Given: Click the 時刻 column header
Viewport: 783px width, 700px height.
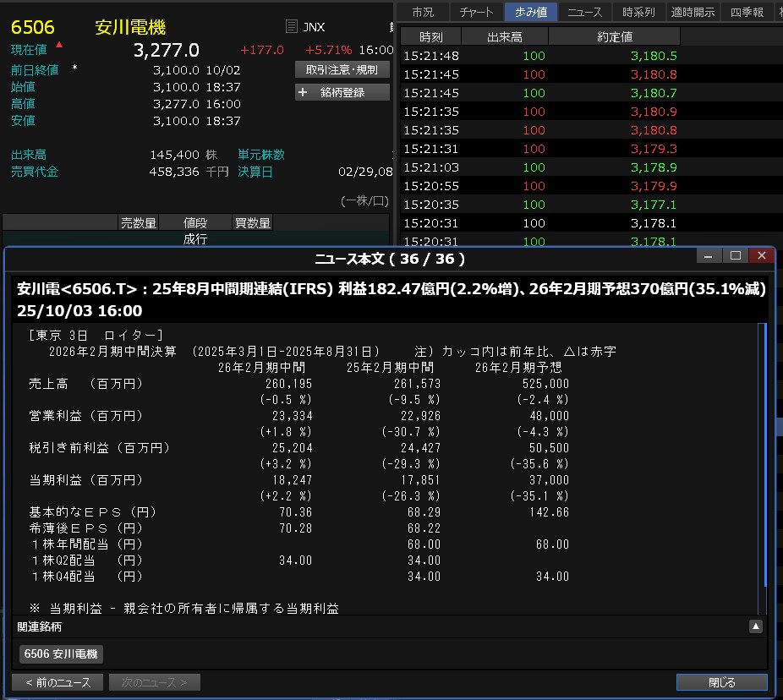Looking at the screenshot, I should point(430,36).
